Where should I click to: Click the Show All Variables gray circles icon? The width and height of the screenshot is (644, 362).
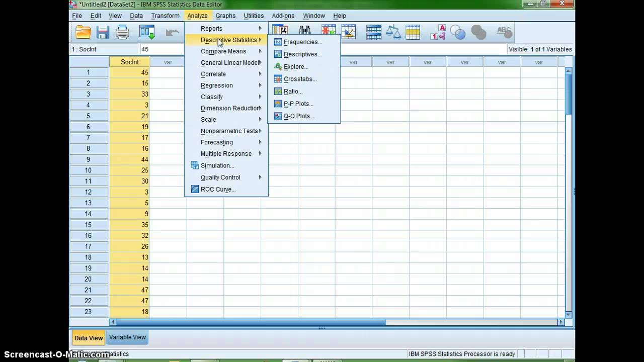click(x=479, y=33)
